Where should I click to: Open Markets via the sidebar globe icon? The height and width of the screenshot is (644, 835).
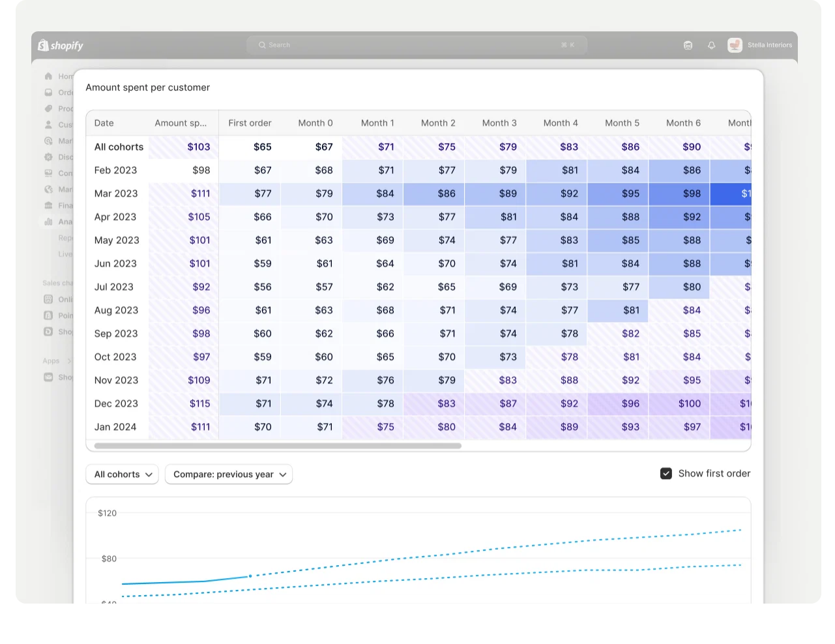(x=48, y=189)
